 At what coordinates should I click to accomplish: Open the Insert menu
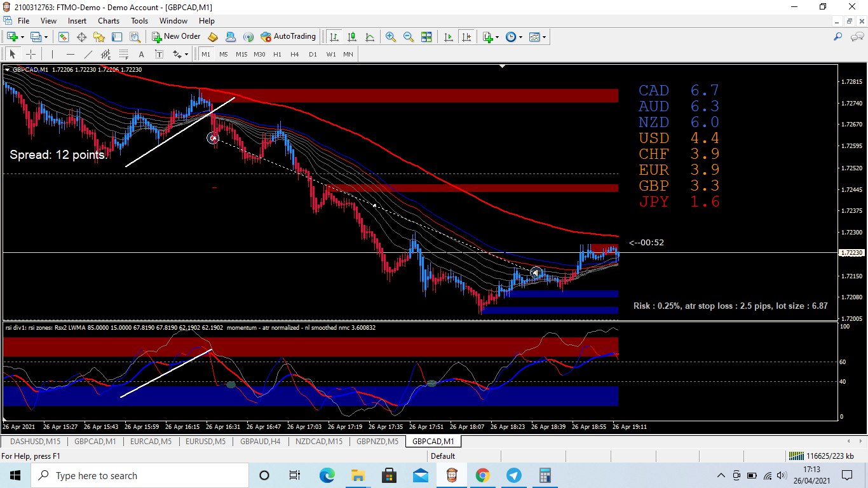click(77, 21)
